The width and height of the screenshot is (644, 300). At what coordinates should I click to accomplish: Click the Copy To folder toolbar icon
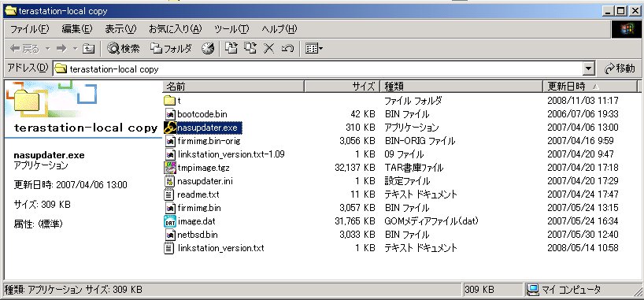point(250,49)
